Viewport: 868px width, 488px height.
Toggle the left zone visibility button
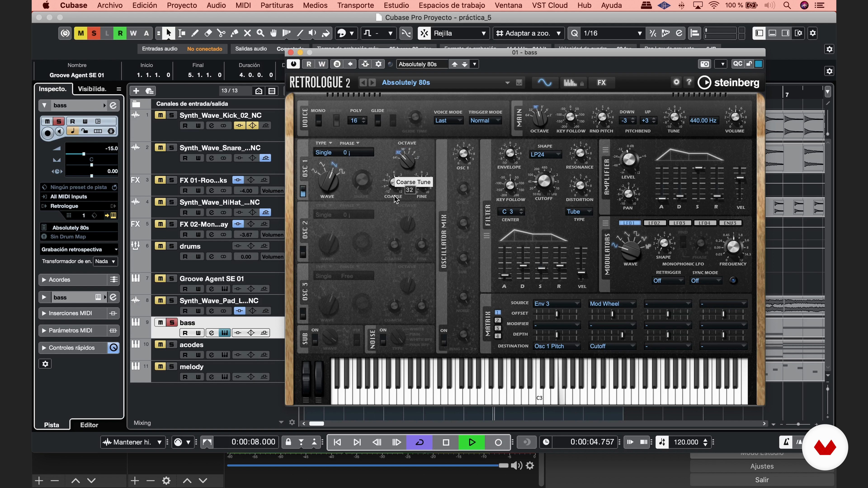[x=759, y=33]
